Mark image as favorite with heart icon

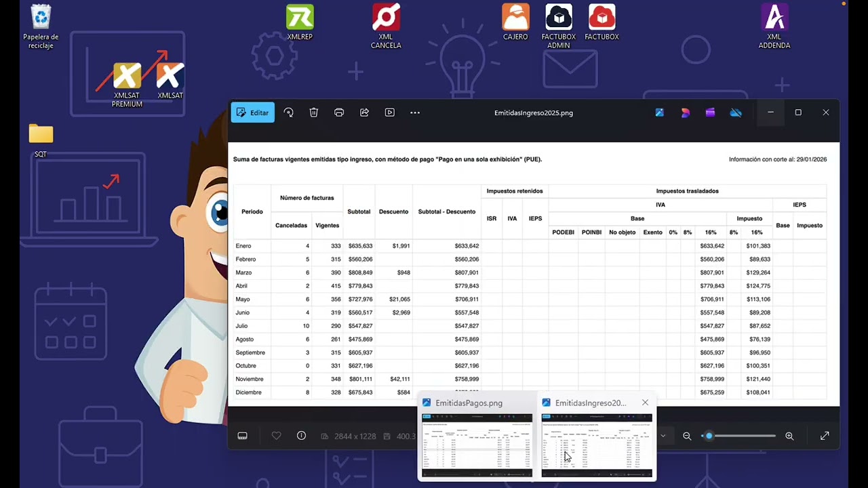(276, 436)
